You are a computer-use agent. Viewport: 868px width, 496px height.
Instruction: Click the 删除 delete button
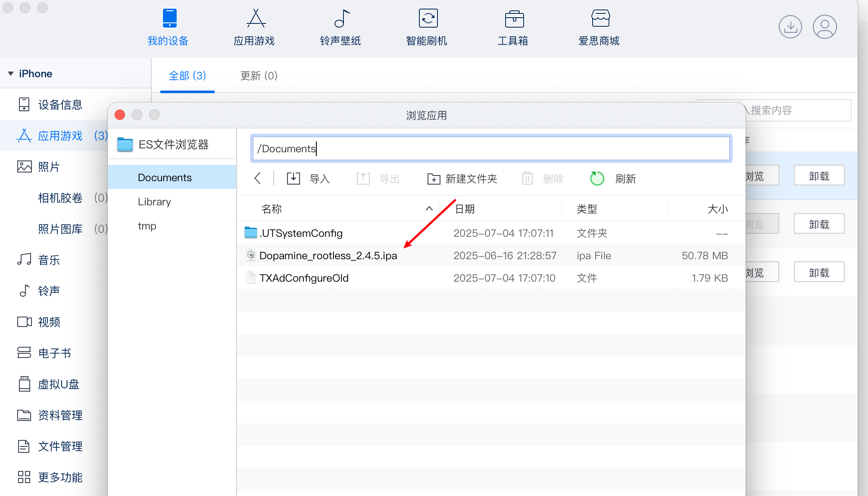pos(543,179)
